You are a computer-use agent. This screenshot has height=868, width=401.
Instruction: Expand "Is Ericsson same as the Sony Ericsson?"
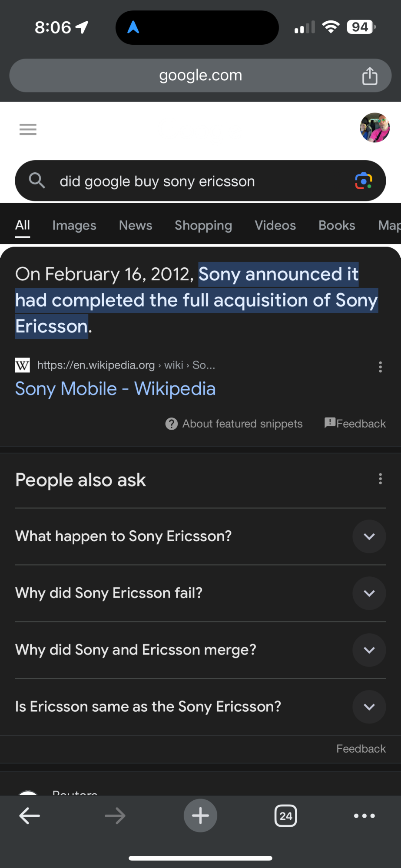click(x=369, y=707)
